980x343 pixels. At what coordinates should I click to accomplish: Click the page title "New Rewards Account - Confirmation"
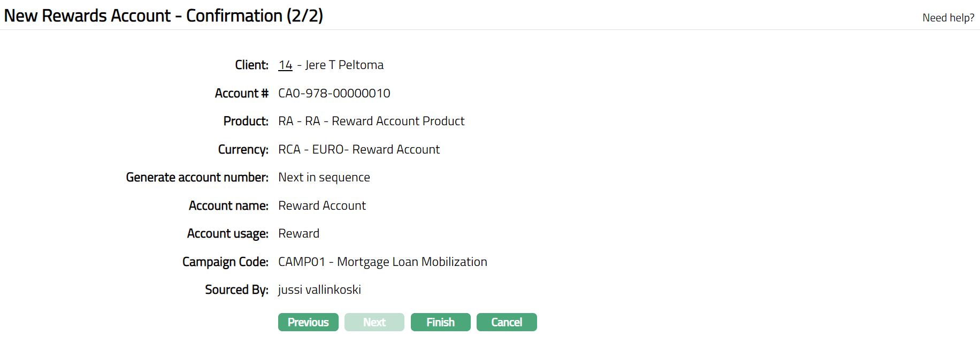point(163,16)
